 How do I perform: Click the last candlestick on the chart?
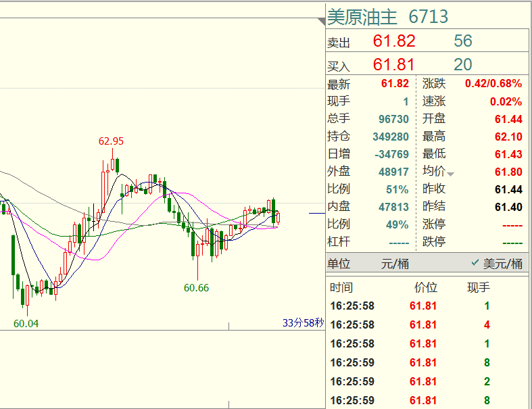click(x=279, y=218)
